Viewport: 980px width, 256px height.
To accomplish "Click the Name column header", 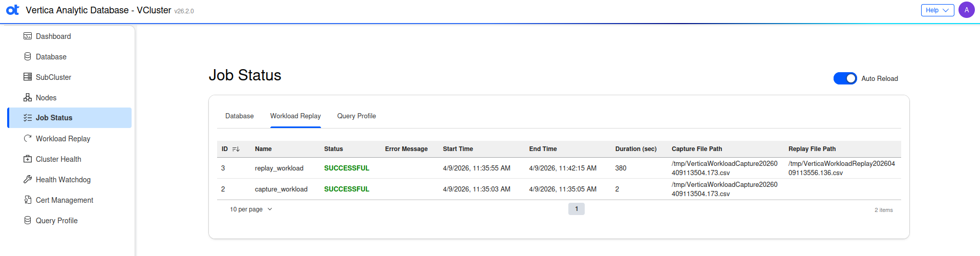I will click(263, 149).
